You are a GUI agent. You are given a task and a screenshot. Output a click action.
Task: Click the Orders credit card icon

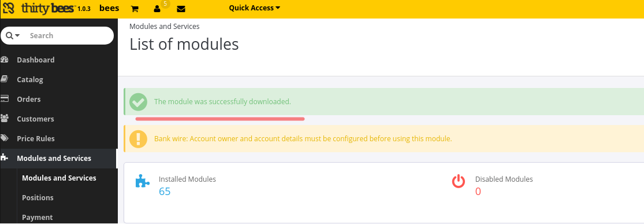pos(5,99)
